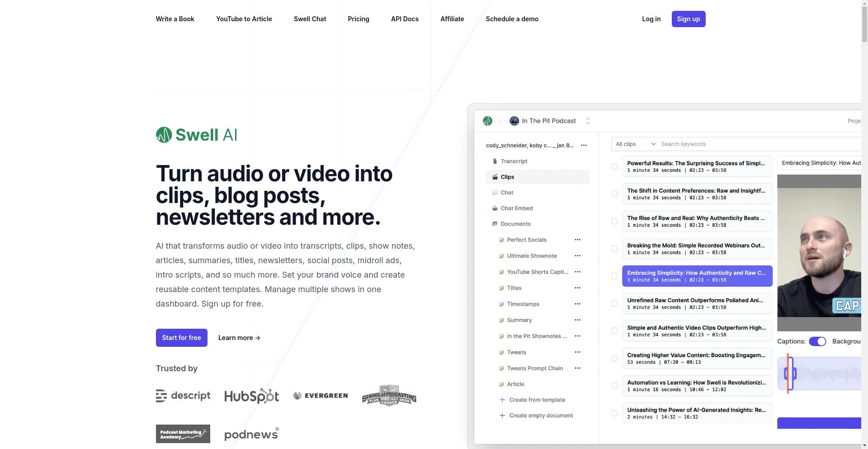Screen dimensions: 868x449
Task: Open Write a Book in navigation
Action: 175,19
